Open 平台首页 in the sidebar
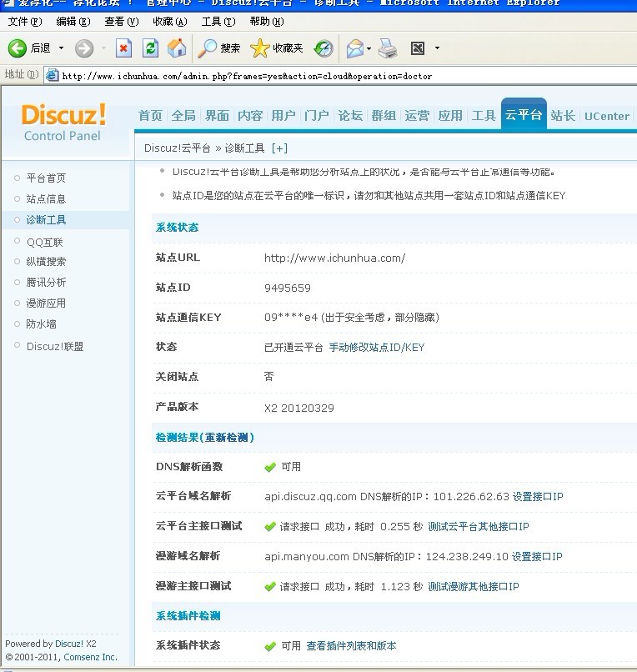The image size is (637, 672). pos(46,178)
